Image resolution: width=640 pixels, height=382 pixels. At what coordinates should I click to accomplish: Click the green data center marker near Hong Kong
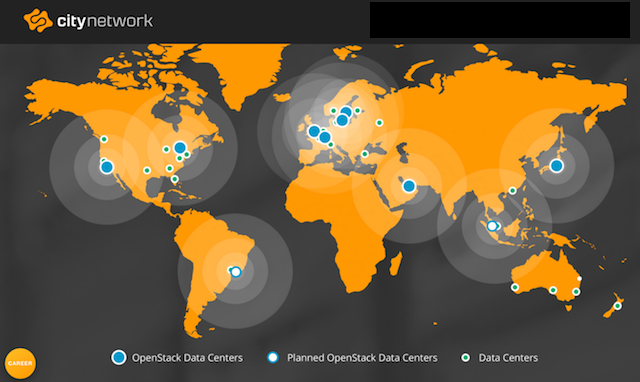[513, 191]
